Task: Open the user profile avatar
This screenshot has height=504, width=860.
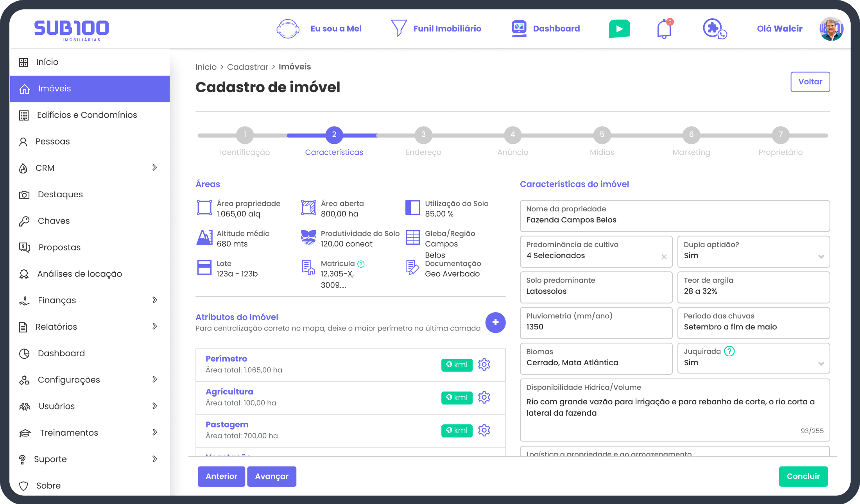Action: [x=831, y=29]
